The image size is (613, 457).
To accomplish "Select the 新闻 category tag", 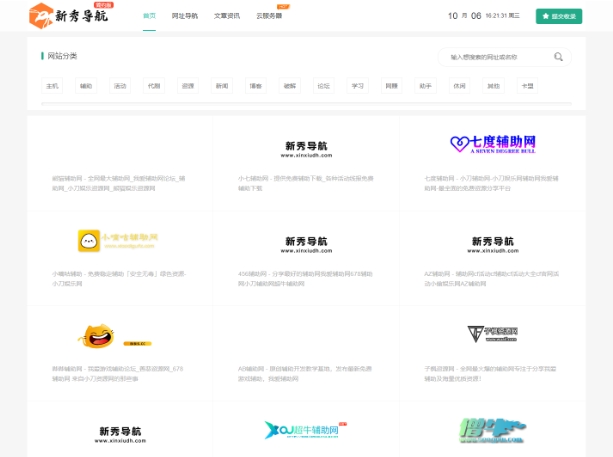I will click(x=222, y=86).
